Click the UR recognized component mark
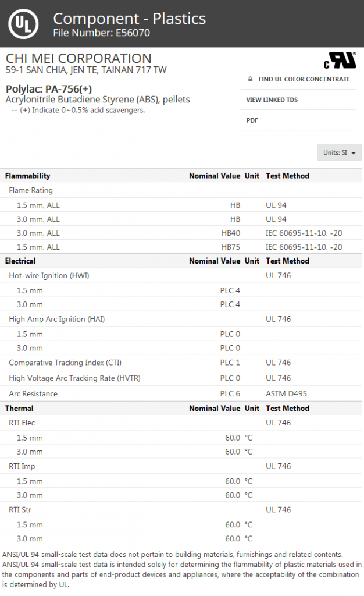 point(340,61)
